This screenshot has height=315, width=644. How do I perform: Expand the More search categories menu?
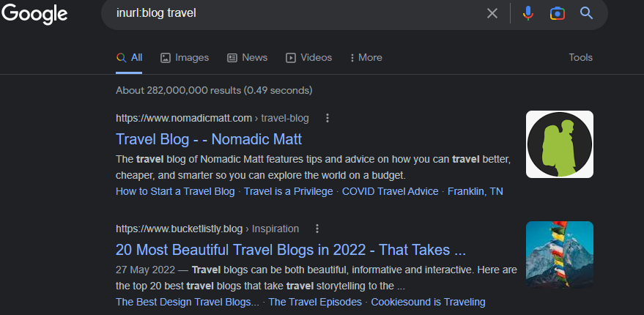pos(366,57)
